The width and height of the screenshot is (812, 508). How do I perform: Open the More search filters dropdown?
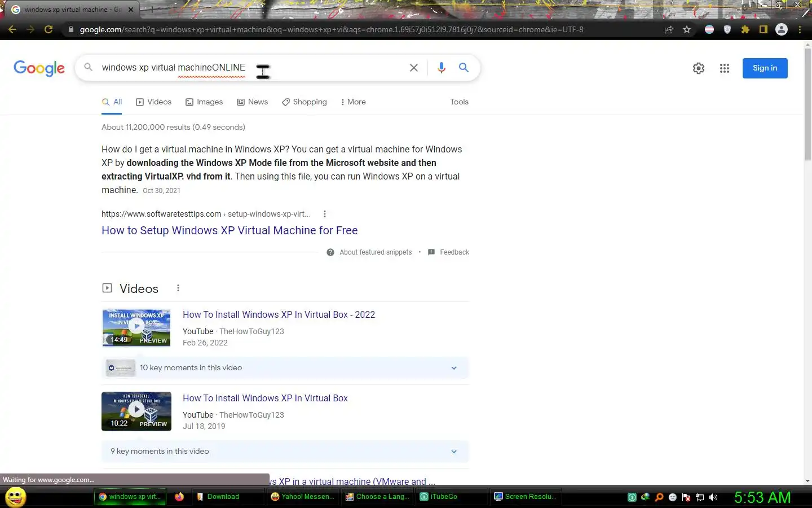pyautogui.click(x=354, y=102)
